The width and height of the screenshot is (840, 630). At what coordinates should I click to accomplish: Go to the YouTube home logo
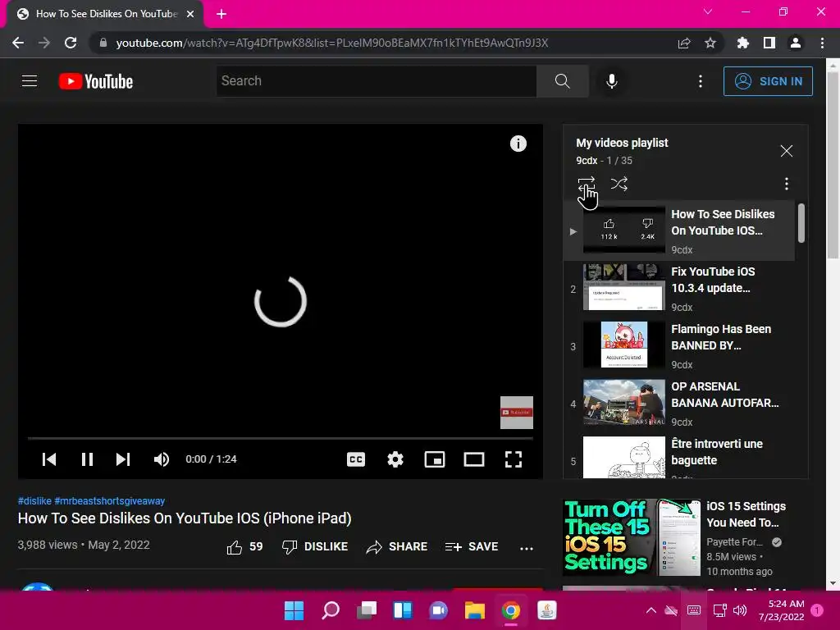tap(96, 81)
